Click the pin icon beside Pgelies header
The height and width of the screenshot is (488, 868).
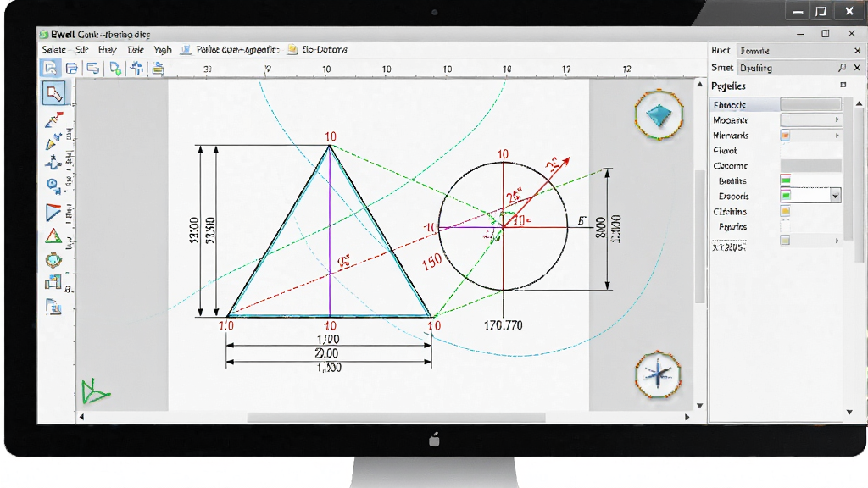(x=843, y=86)
